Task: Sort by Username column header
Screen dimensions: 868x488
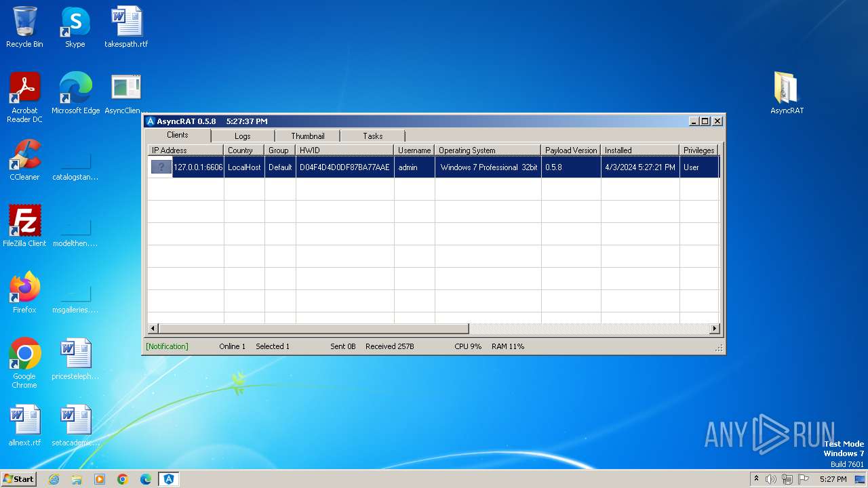Action: pyautogui.click(x=414, y=150)
